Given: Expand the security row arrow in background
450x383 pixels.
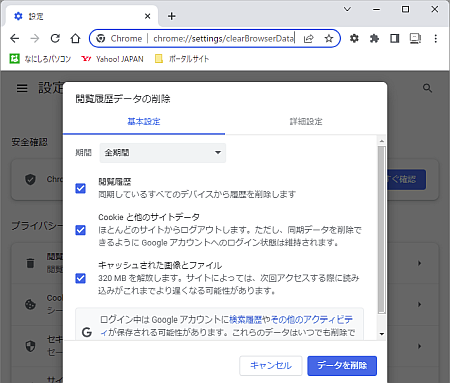Looking at the screenshot, I should (419, 346).
